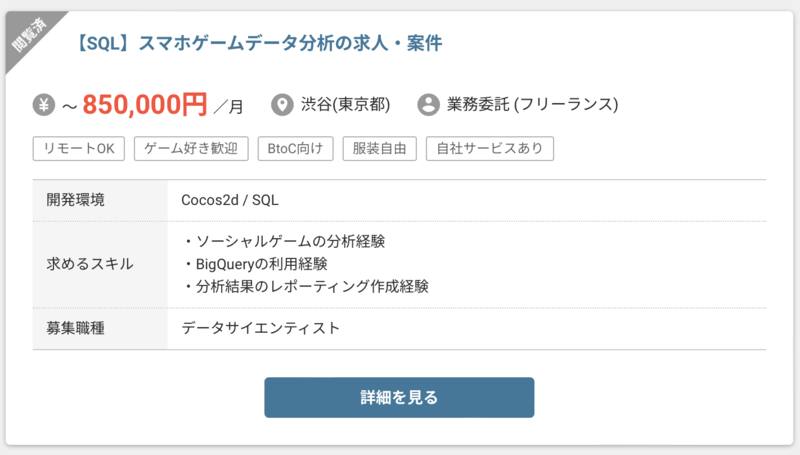Choose the 服装自由 tag
The image size is (800, 455).
click(380, 149)
